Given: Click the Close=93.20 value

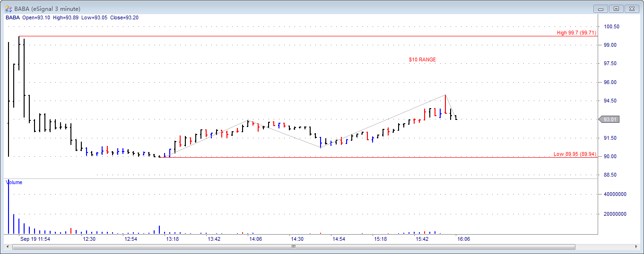Looking at the screenshot, I should 124,17.
